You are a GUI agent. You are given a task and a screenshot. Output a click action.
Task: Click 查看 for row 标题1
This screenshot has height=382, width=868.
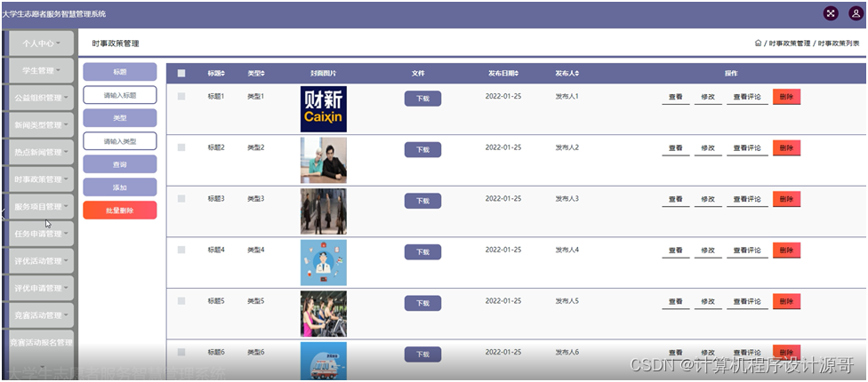[675, 97]
